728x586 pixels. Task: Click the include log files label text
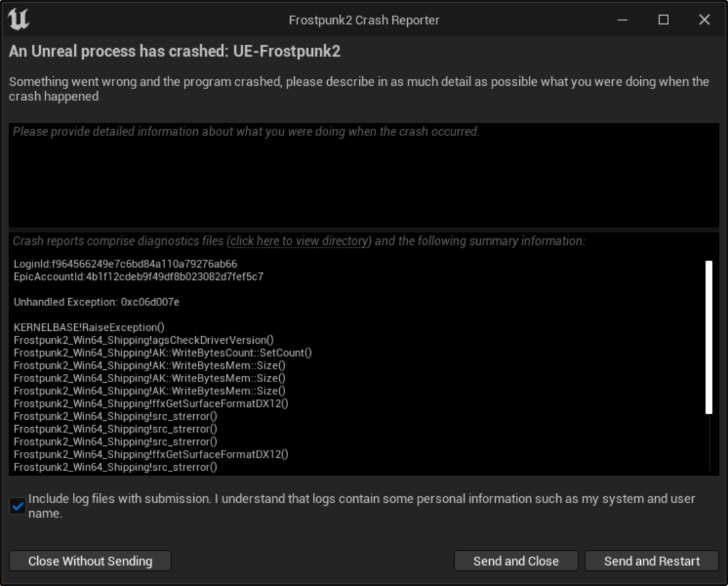pyautogui.click(x=361, y=499)
